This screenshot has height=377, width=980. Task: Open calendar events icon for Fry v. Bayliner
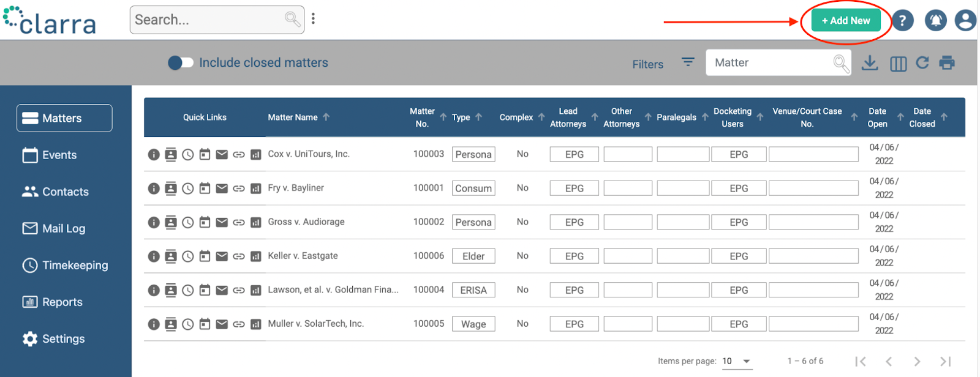tap(205, 188)
